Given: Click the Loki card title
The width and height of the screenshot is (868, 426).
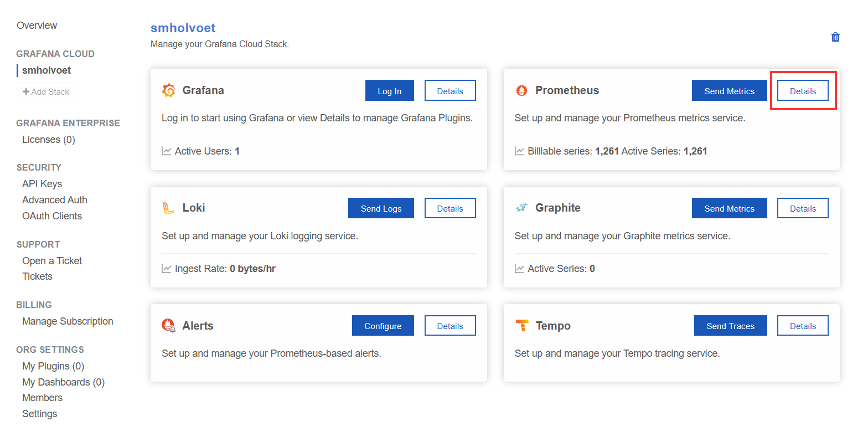Looking at the screenshot, I should (194, 208).
